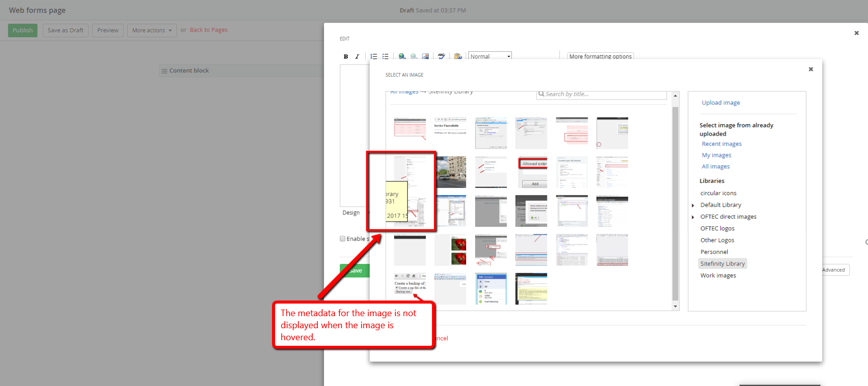Focus the Search by title field
This screenshot has height=386, width=868.
(x=601, y=94)
